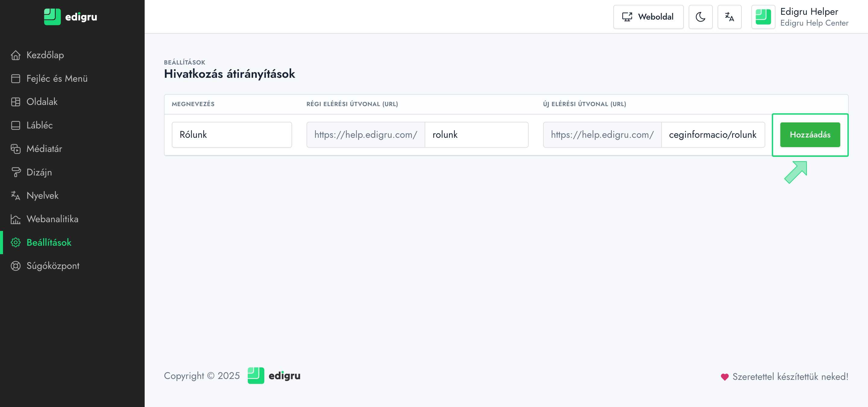This screenshot has height=407, width=868.
Task: Open the language translation switcher
Action: click(729, 17)
